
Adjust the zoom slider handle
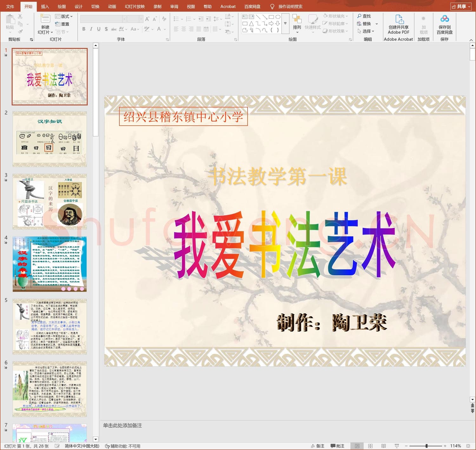[x=426, y=446]
